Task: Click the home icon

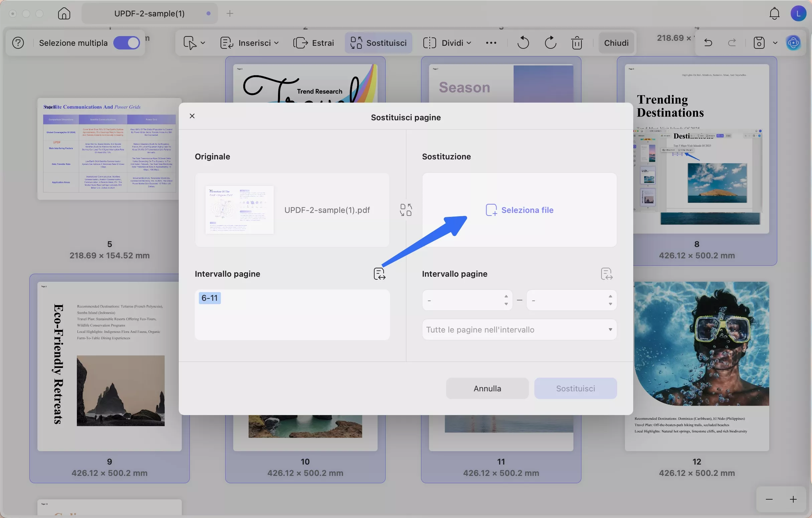Action: click(x=64, y=13)
